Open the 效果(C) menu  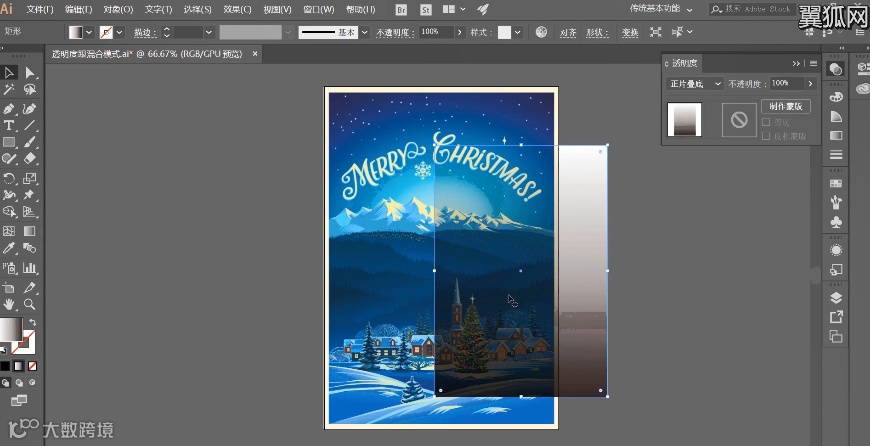click(x=237, y=9)
